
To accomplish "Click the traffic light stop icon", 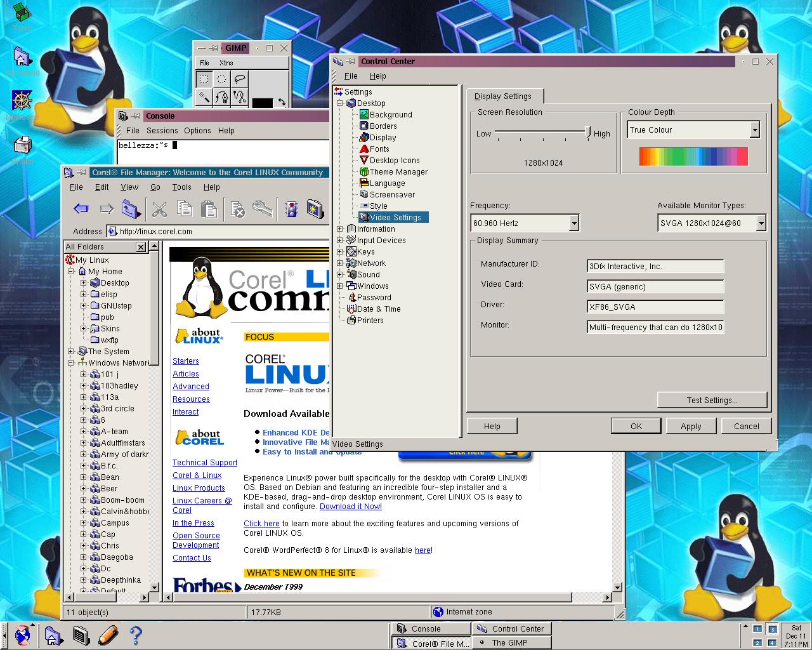I will click(291, 208).
